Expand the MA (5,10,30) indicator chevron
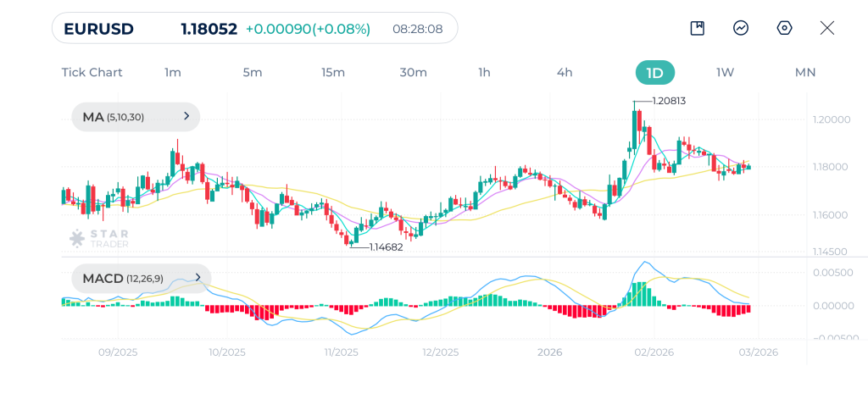This screenshot has width=868, height=399. (186, 117)
